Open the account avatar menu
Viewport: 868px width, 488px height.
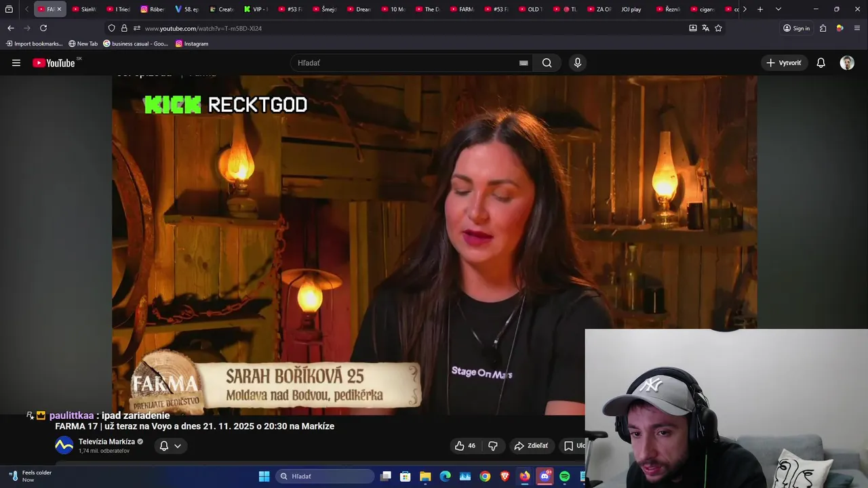pyautogui.click(x=847, y=63)
